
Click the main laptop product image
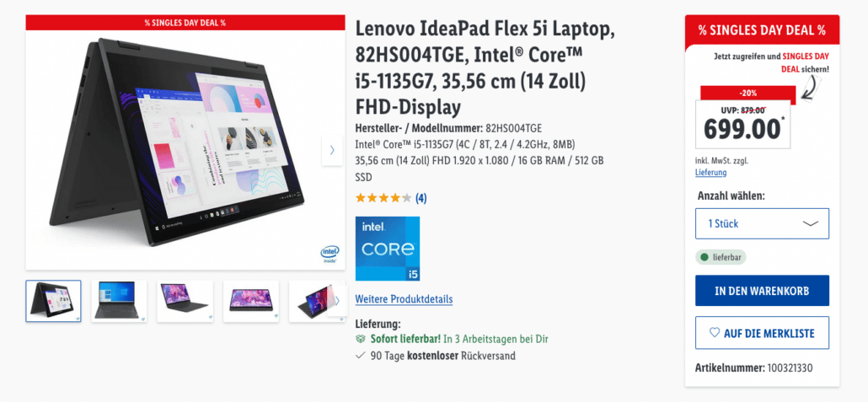coord(185,149)
